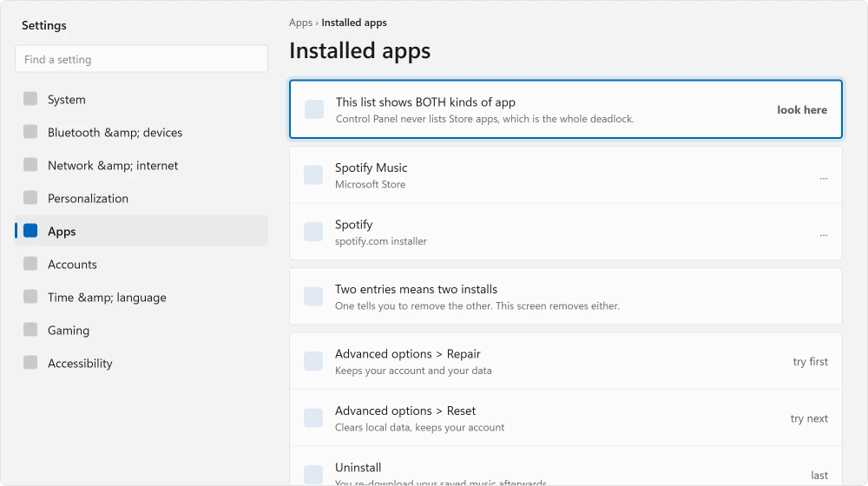The width and height of the screenshot is (868, 486).
Task: Click the 'spotify.com installer' text
Action: [x=381, y=241]
